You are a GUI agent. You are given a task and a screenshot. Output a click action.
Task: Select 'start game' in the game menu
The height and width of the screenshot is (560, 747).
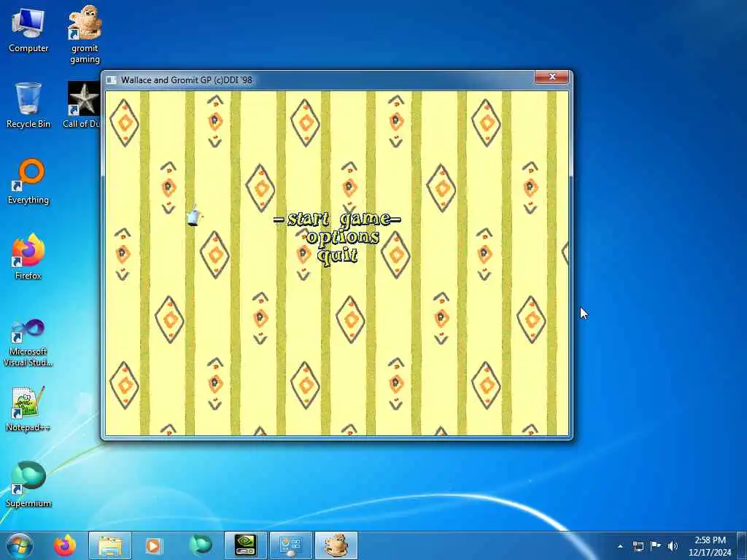click(337, 219)
